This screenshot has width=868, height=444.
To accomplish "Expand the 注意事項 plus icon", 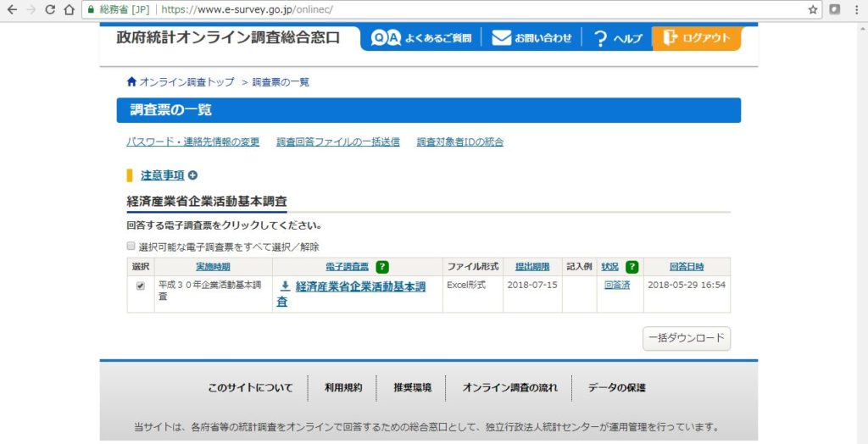I will pyautogui.click(x=192, y=175).
